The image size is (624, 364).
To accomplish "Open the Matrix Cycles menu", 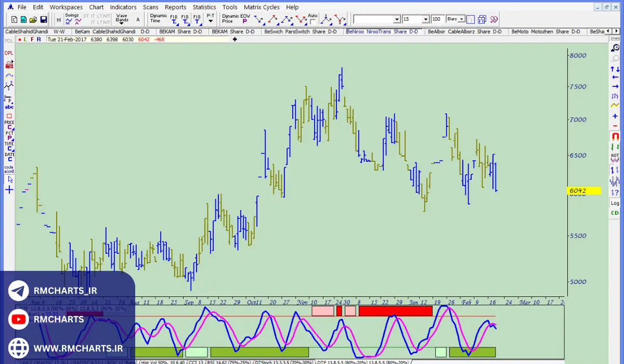I will coord(262,7).
